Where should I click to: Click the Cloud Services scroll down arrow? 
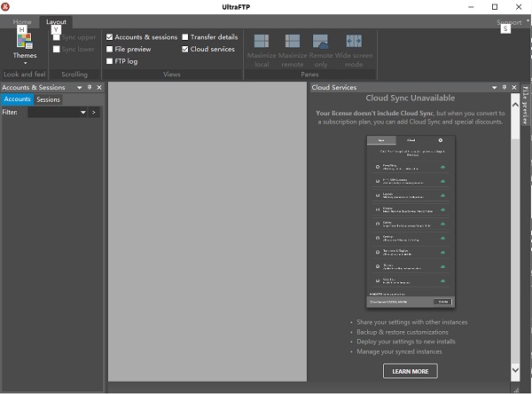point(515,370)
